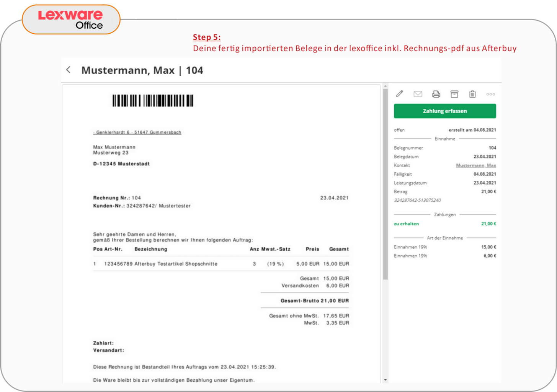Click the Genklerhardt 6 sender address line

click(x=137, y=132)
